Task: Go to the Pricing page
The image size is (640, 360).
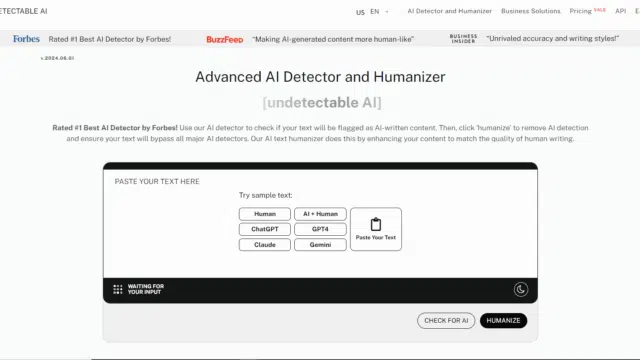Action: coord(580,11)
